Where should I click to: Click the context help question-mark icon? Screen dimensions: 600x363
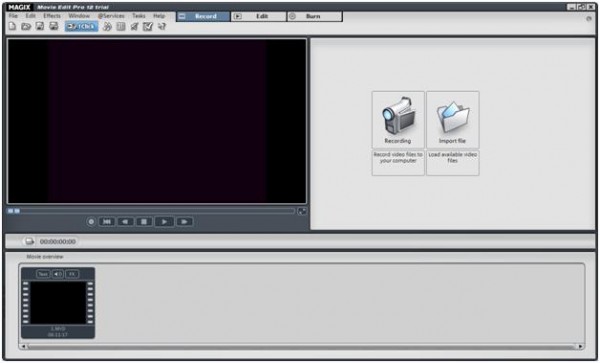click(x=162, y=26)
